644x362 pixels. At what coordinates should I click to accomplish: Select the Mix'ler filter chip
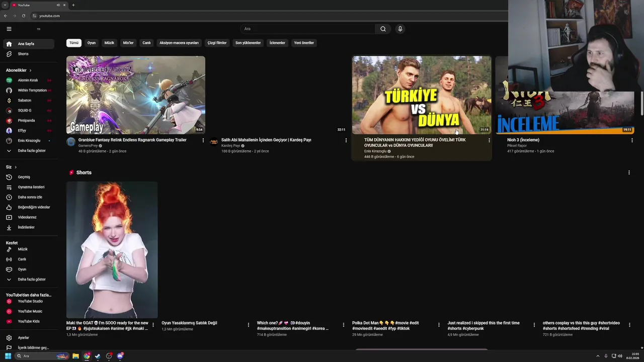point(128,43)
